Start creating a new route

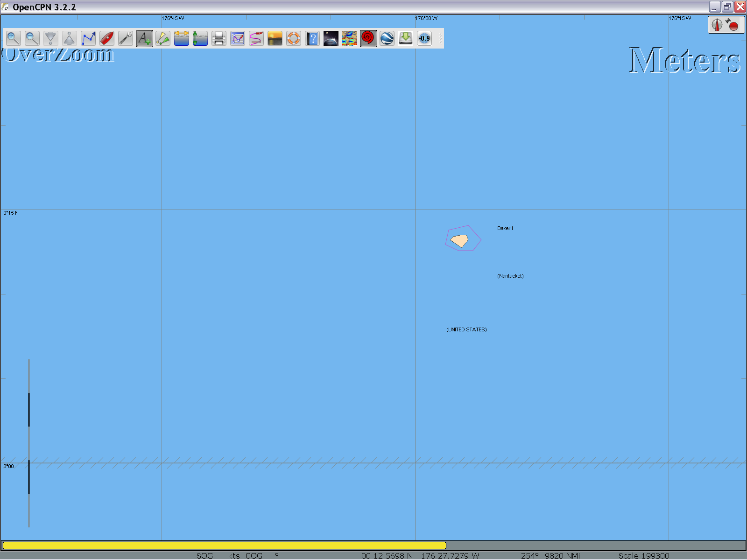pyautogui.click(x=88, y=38)
